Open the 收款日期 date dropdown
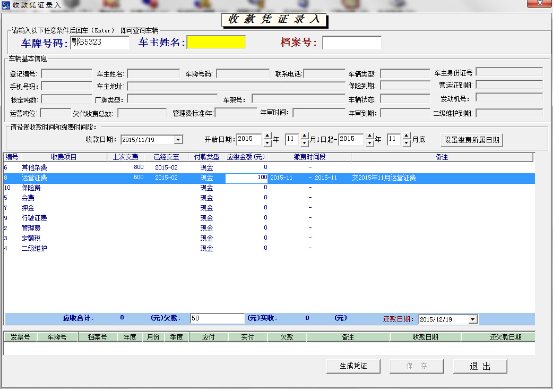The width and height of the screenshot is (554, 389). (x=178, y=140)
